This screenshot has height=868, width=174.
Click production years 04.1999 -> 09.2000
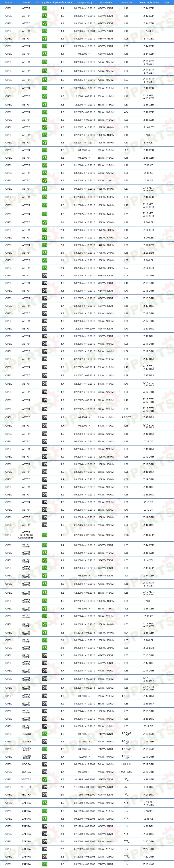pyautogui.click(x=84, y=811)
